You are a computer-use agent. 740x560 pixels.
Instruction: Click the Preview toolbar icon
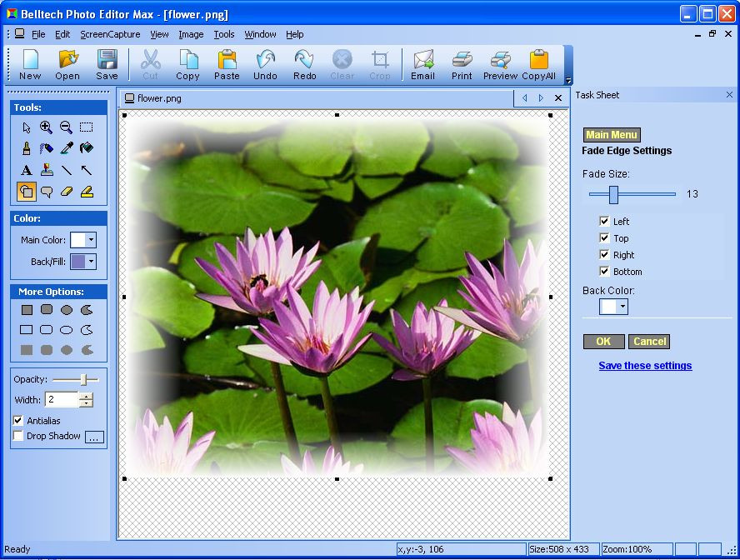coord(500,65)
